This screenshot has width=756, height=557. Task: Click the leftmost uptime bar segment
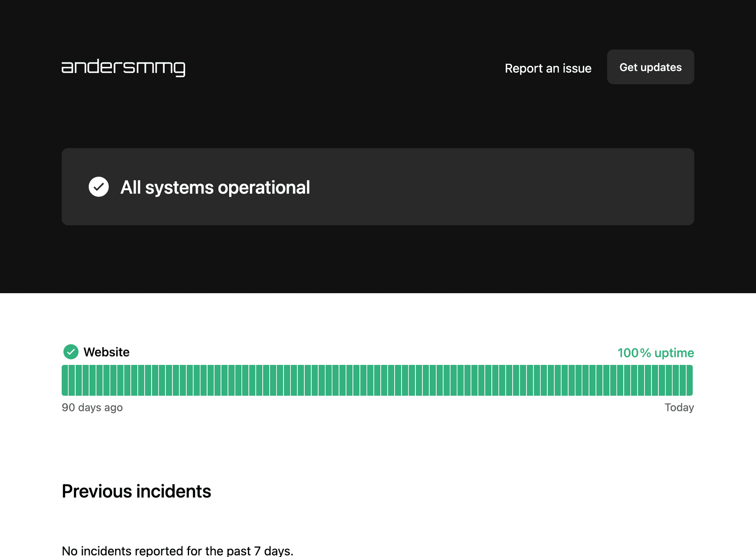65,380
